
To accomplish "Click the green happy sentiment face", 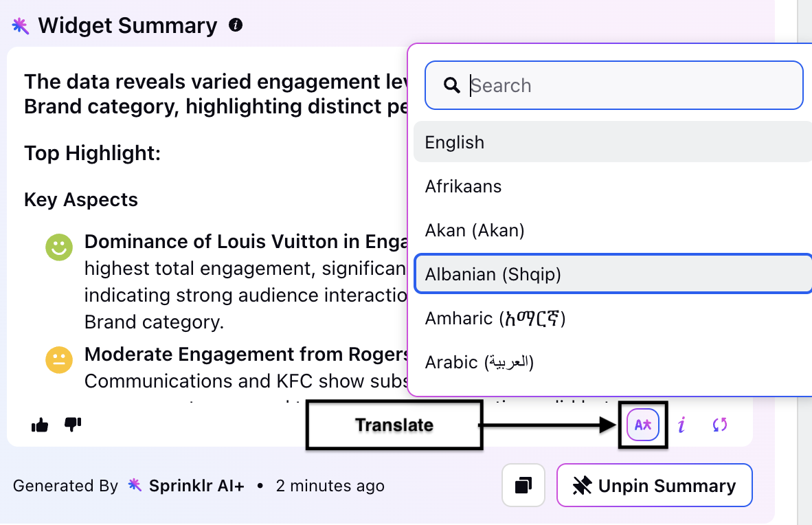I will tap(59, 247).
